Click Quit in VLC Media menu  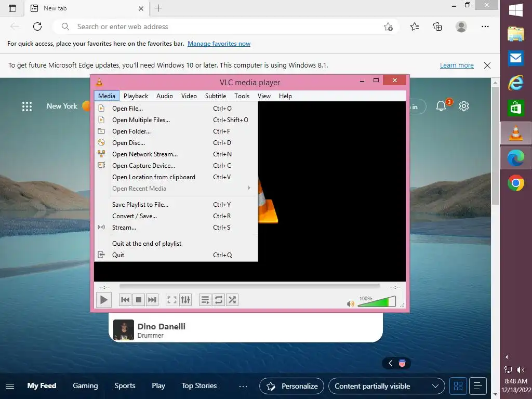coord(176,255)
